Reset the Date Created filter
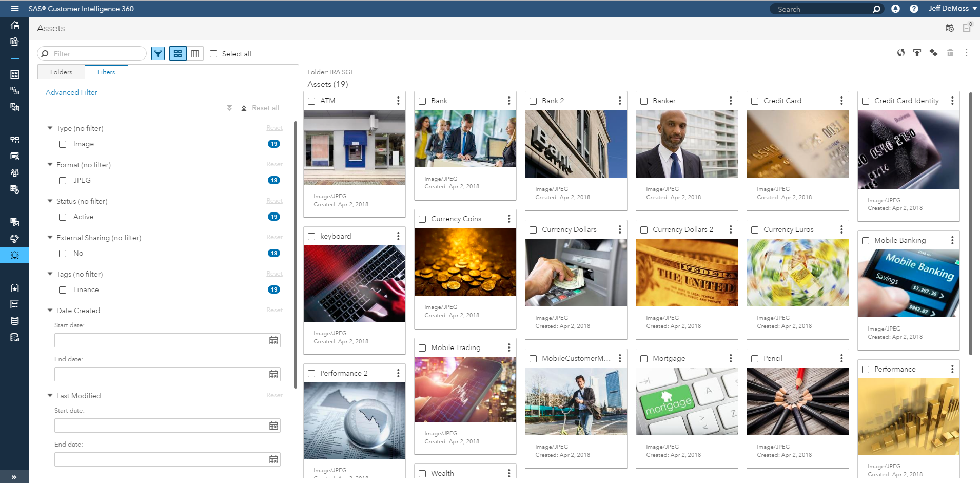This screenshot has width=980, height=483. pos(275,310)
